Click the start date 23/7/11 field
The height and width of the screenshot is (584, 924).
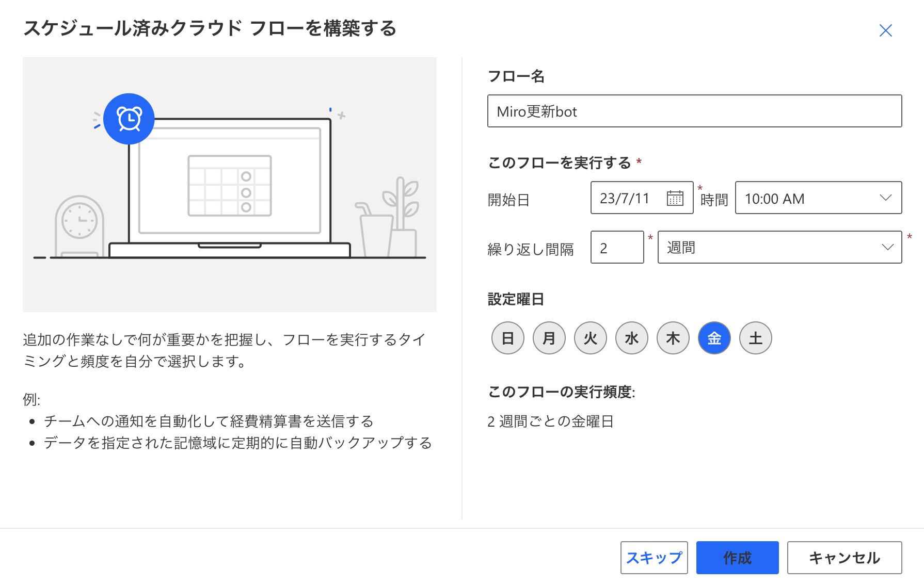(642, 198)
